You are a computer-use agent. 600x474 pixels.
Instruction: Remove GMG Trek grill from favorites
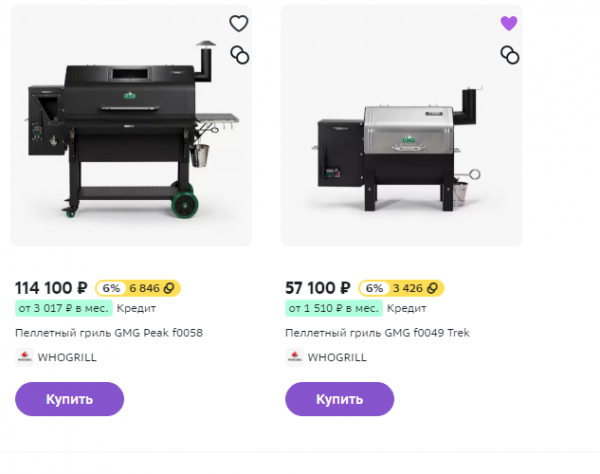click(x=509, y=24)
